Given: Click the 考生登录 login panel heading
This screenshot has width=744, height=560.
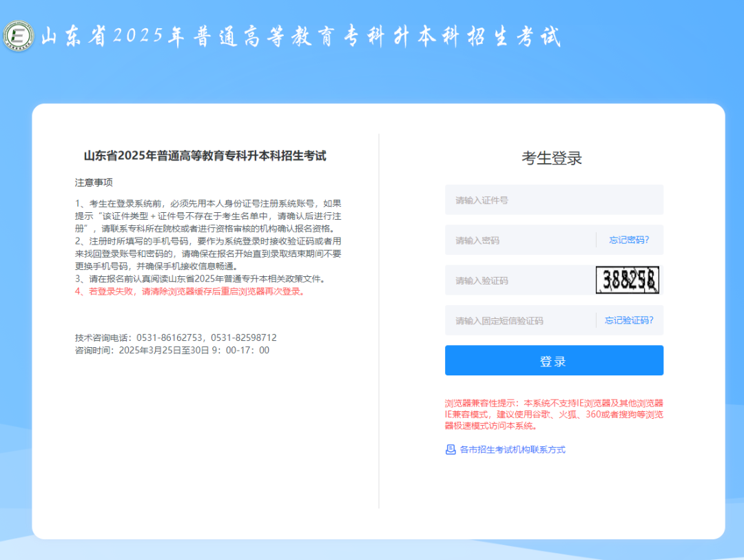Looking at the screenshot, I should 553,158.
